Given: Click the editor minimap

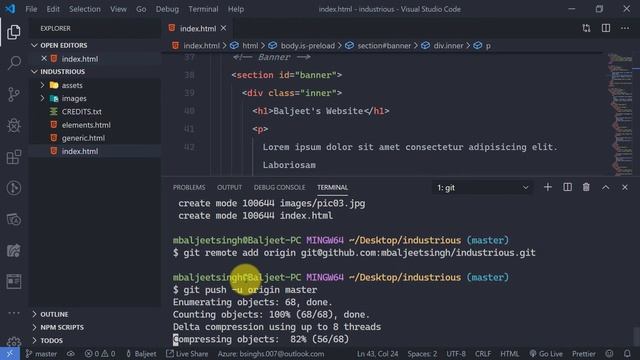Looking at the screenshot, I should tap(620, 114).
